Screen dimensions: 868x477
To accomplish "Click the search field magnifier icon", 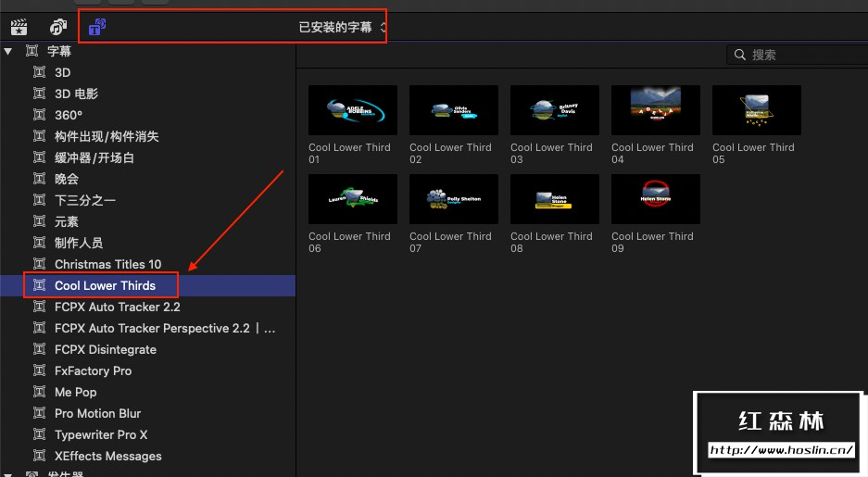I will click(x=740, y=55).
